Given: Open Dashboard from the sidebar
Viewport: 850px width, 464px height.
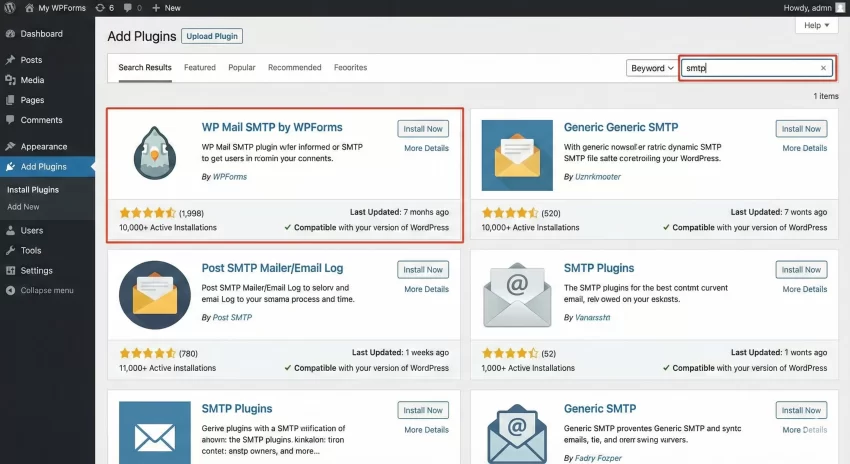Looking at the screenshot, I should pyautogui.click(x=41, y=34).
